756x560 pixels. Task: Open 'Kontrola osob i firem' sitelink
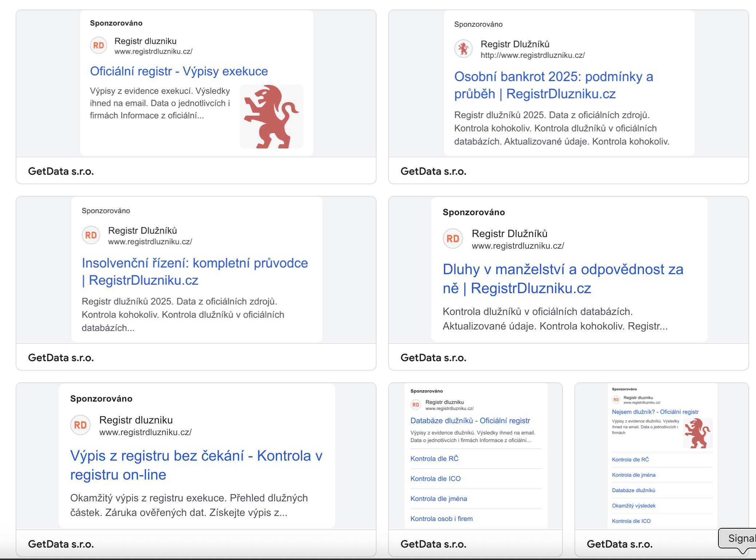pos(442,519)
